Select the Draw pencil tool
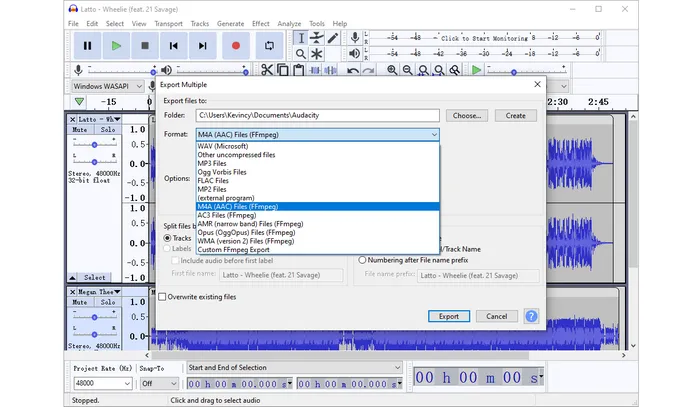The height and width of the screenshot is (407, 700). (333, 38)
